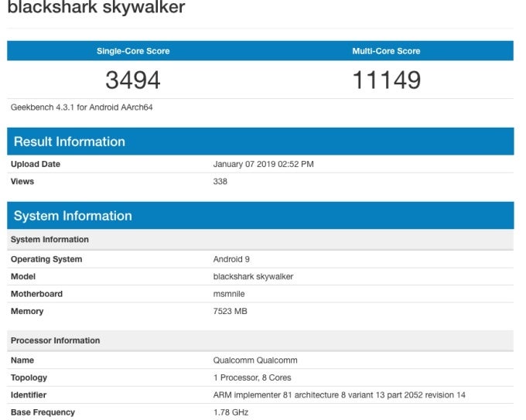Select the Single-Core Score header
Viewport: 526px width, 420px height.
point(133,51)
